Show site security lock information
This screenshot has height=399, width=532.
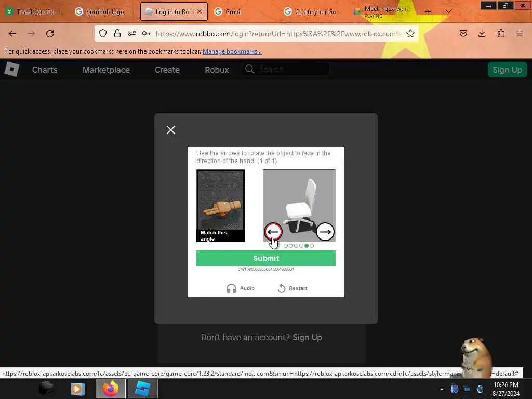117,33
